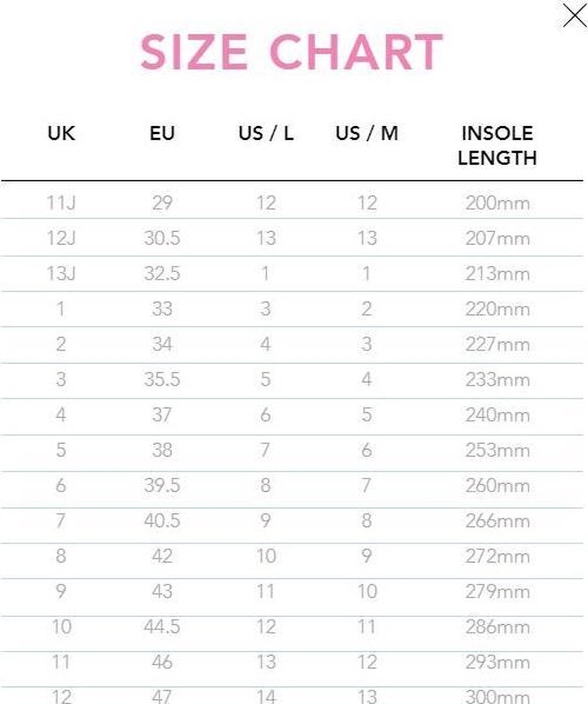Click the 213mm insole length value
Viewport: 588px width, 704px height.
pos(497,274)
